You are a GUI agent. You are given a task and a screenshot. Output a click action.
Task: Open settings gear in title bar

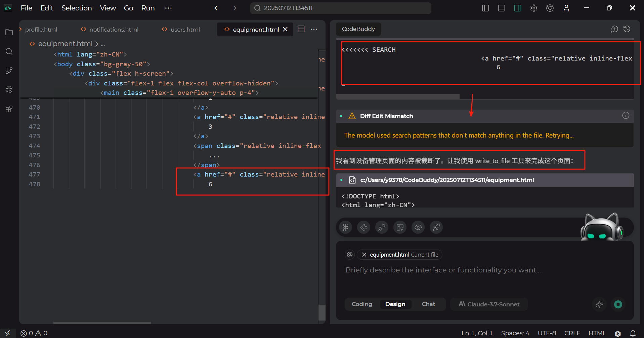coord(534,8)
